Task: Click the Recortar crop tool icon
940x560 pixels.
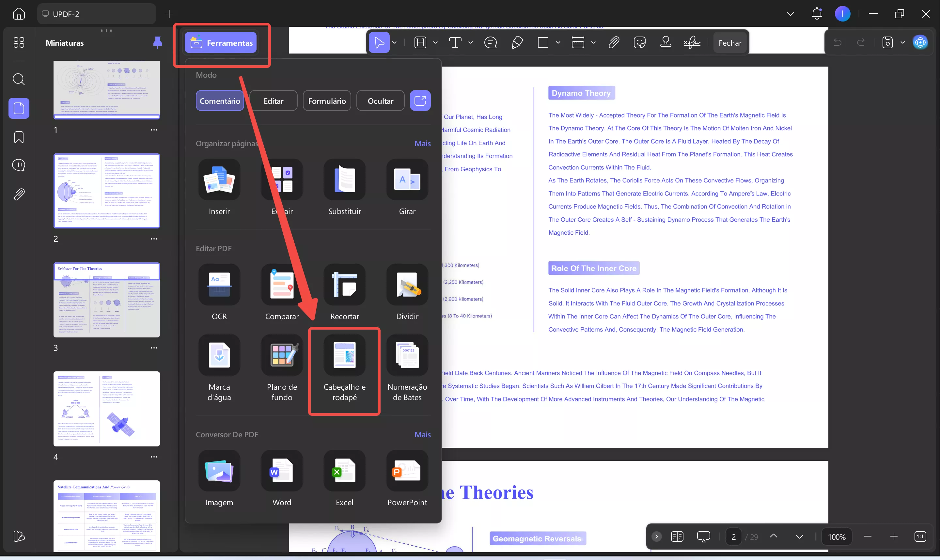Action: [344, 285]
